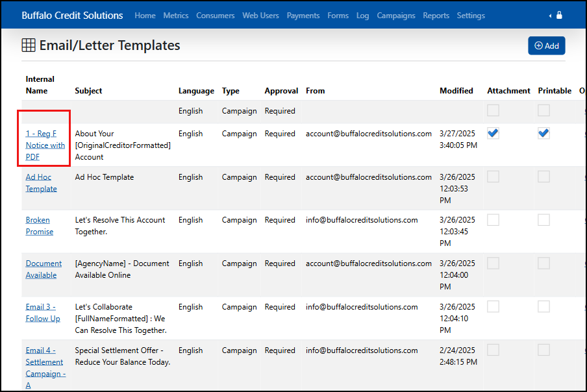Open the 1 - Reg F Notice with PDF template
Viewport: 587px width, 392px height.
point(45,145)
